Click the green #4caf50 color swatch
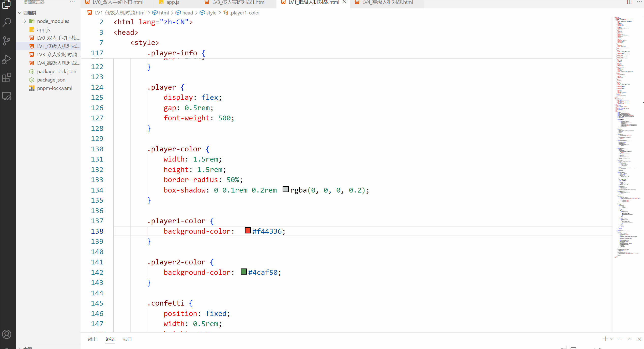This screenshot has height=349, width=644. pos(243,272)
